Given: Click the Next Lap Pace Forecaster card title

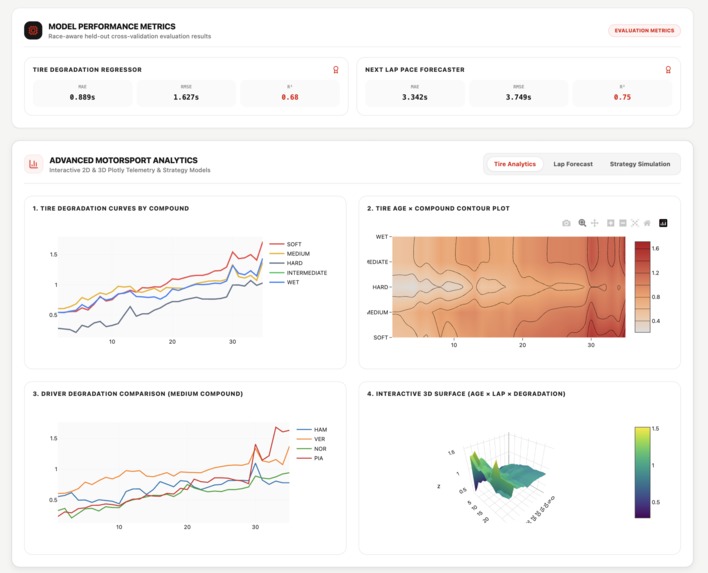Looking at the screenshot, I should point(415,70).
